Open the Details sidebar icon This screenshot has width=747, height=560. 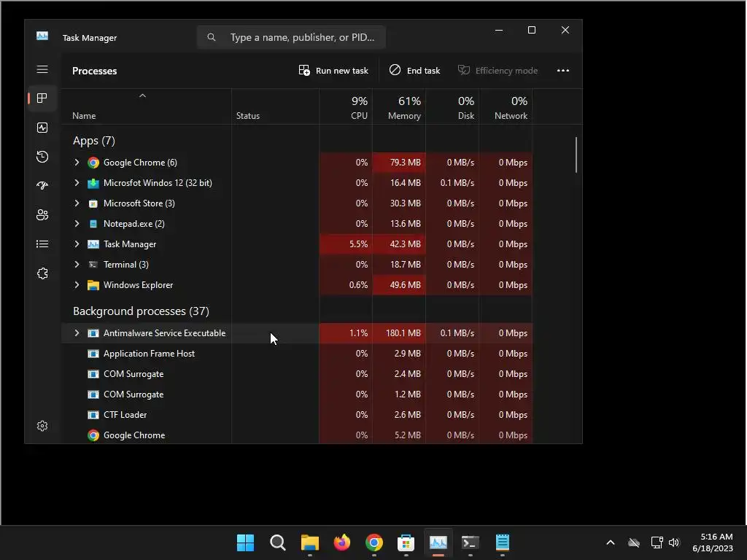[42, 244]
